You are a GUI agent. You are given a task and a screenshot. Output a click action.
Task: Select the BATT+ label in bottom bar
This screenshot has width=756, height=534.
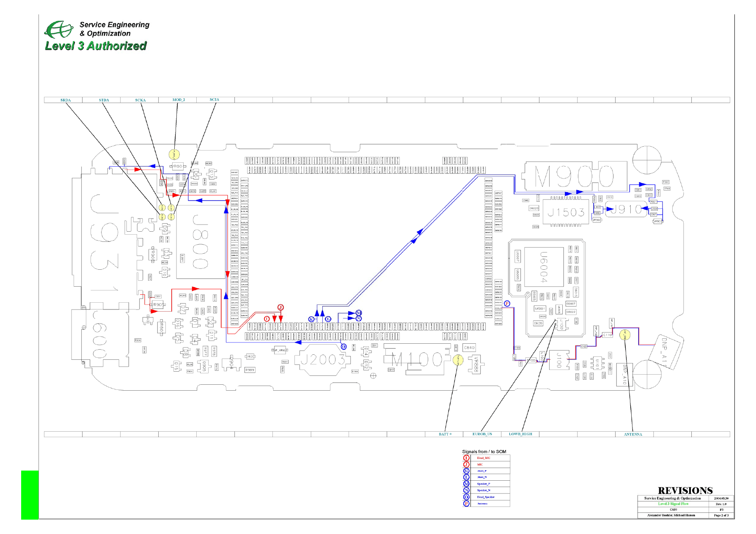445,434
